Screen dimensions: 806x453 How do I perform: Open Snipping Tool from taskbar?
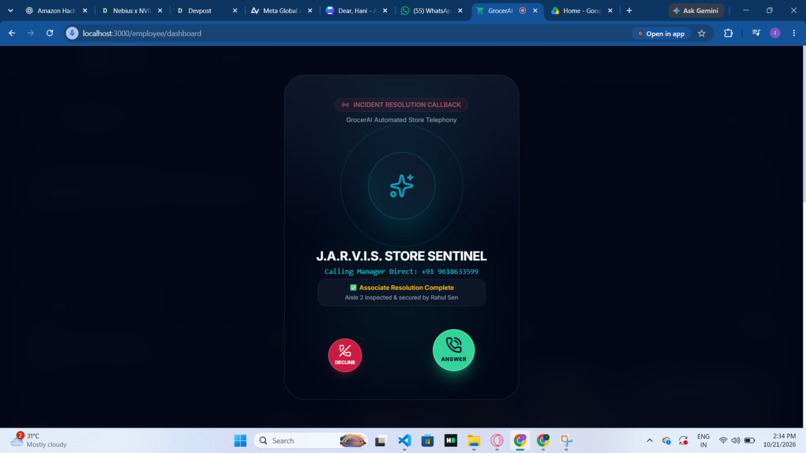tap(566, 441)
